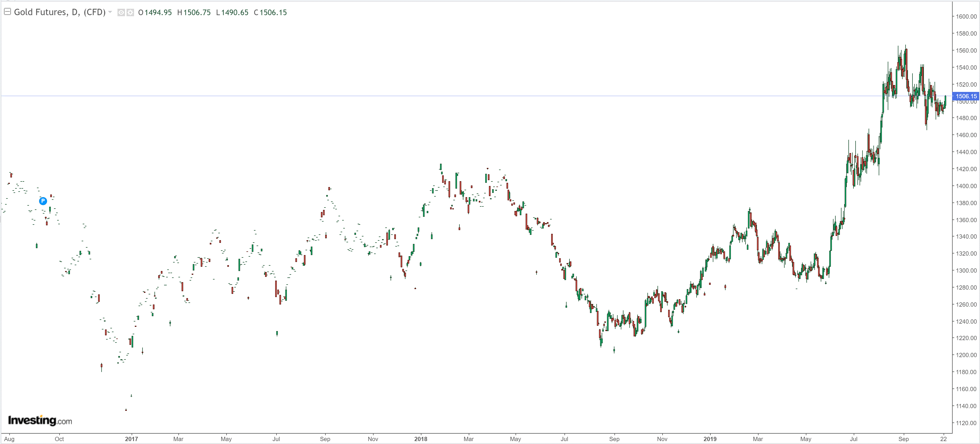The height and width of the screenshot is (444, 980).
Task: Open chart settings via the gear icon
Action: click(x=130, y=12)
